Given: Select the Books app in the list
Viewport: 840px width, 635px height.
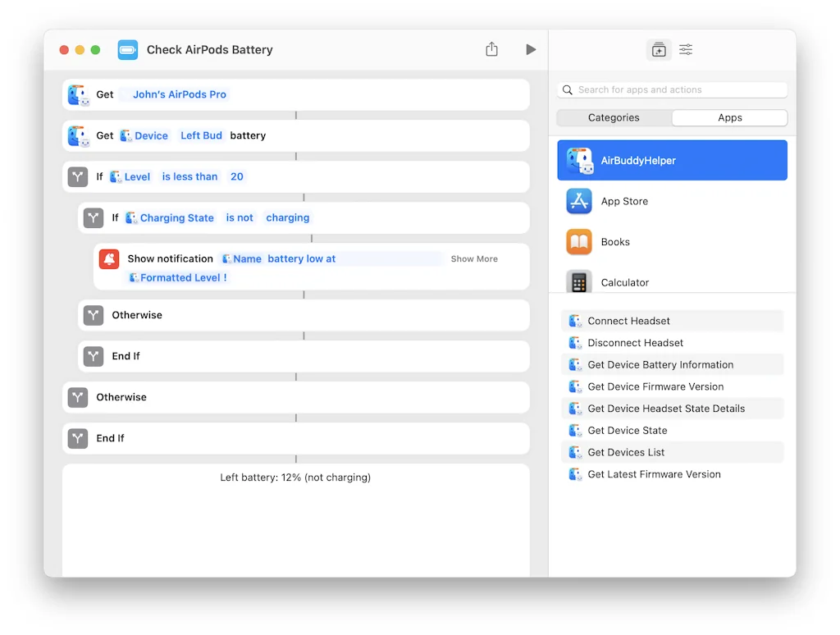Looking at the screenshot, I should click(615, 242).
